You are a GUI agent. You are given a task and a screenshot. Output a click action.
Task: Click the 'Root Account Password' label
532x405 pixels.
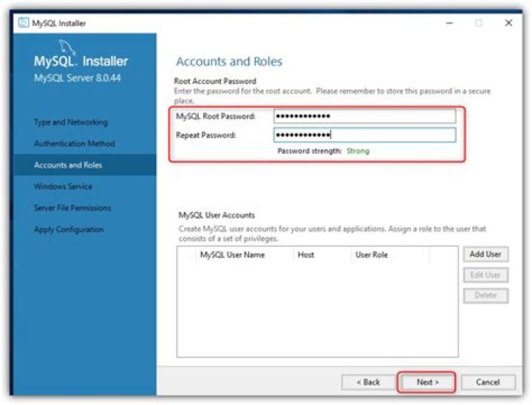(215, 81)
